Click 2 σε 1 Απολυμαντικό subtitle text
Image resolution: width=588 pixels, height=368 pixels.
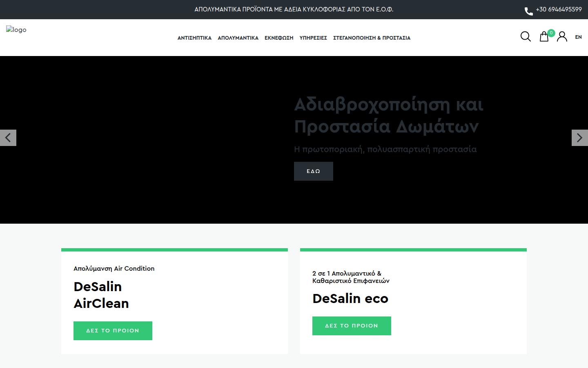pos(351,277)
